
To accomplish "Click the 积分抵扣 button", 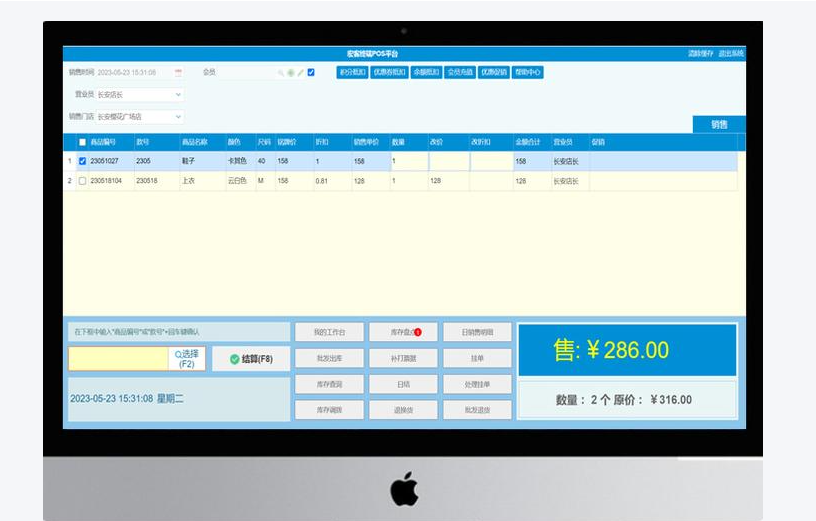I will pos(352,72).
